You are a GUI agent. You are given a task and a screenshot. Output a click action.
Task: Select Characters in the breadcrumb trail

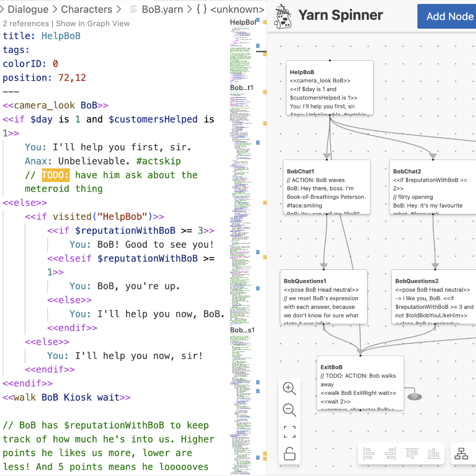86,9
